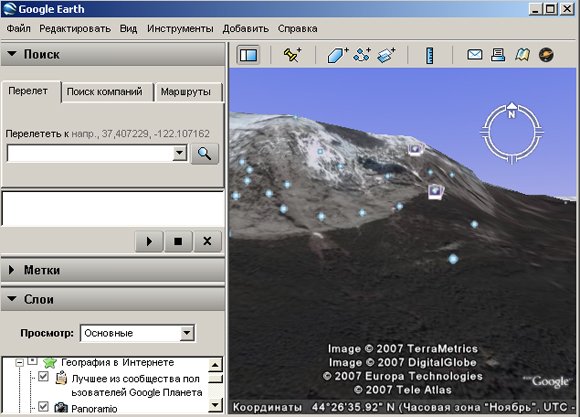This screenshot has width=580, height=417.
Task: Open the Добавить menu
Action: [246, 28]
